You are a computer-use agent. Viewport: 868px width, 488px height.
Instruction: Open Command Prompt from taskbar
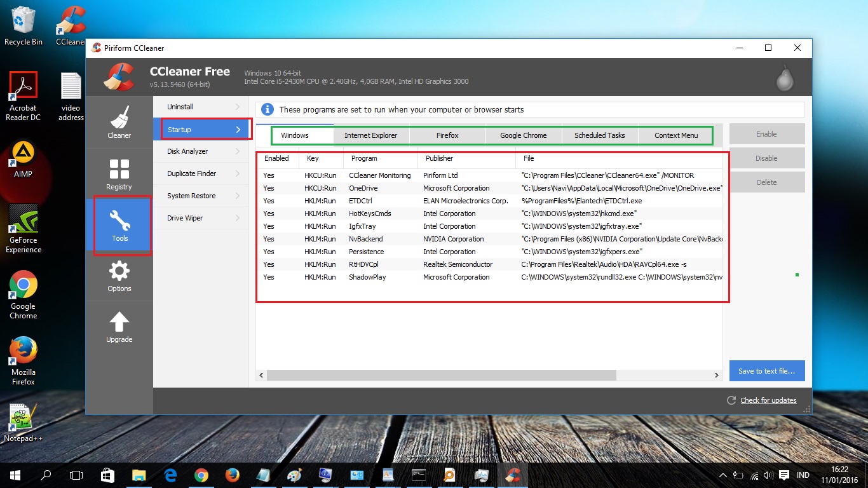tap(418, 475)
